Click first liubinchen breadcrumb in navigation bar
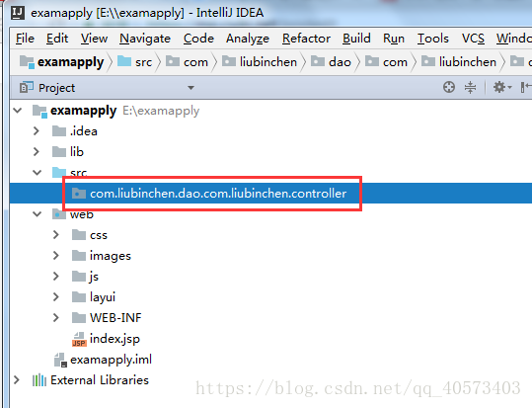This screenshot has width=532, height=408. pyautogui.click(x=260, y=62)
